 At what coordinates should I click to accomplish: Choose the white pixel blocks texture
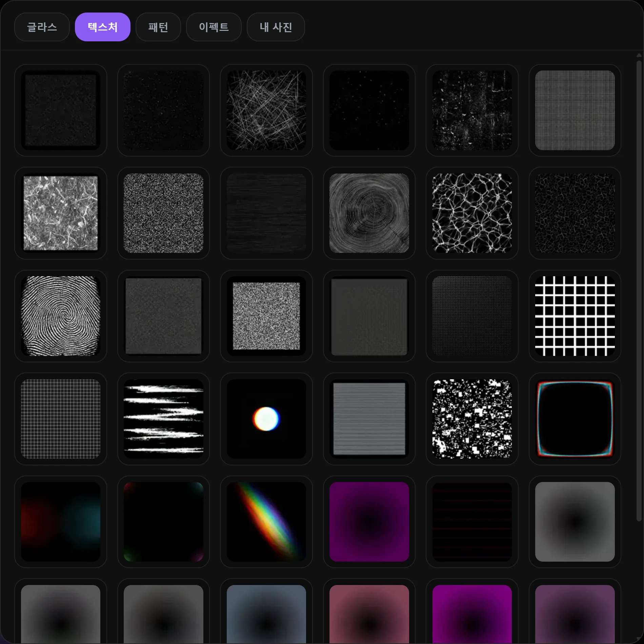pyautogui.click(x=472, y=419)
